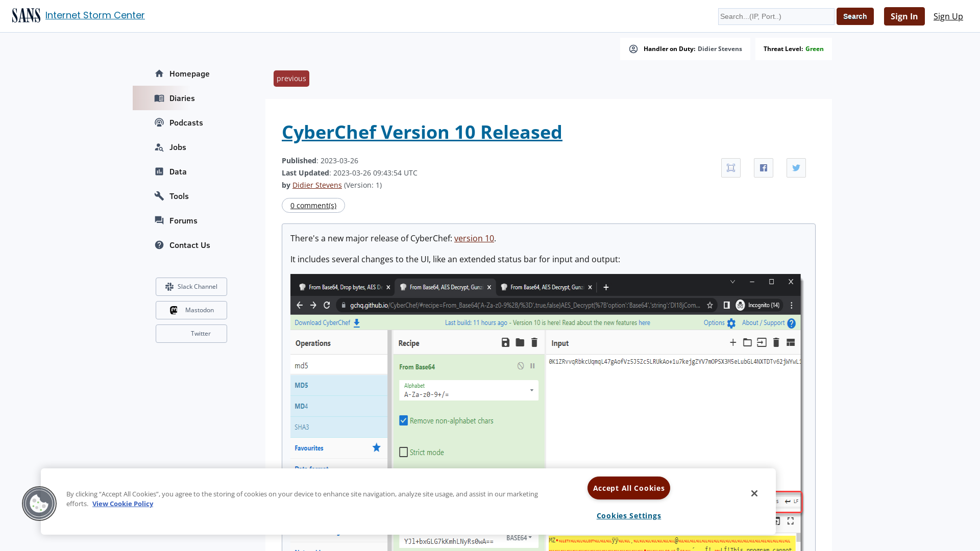Click the Homepage house icon
The width and height of the screenshot is (980, 551).
[x=159, y=73]
